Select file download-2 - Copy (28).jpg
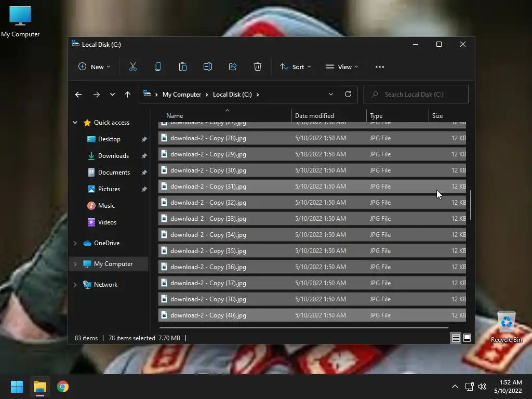This screenshot has width=532, height=399. tap(312, 138)
